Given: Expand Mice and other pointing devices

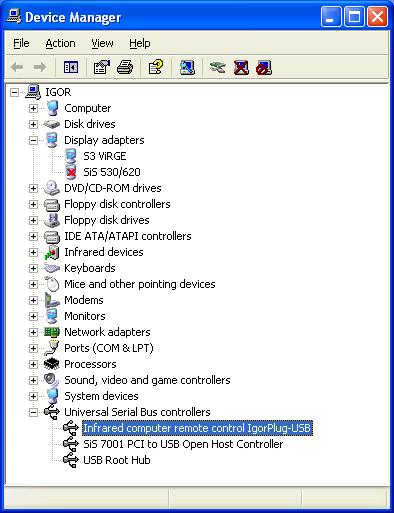Looking at the screenshot, I should tap(33, 284).
